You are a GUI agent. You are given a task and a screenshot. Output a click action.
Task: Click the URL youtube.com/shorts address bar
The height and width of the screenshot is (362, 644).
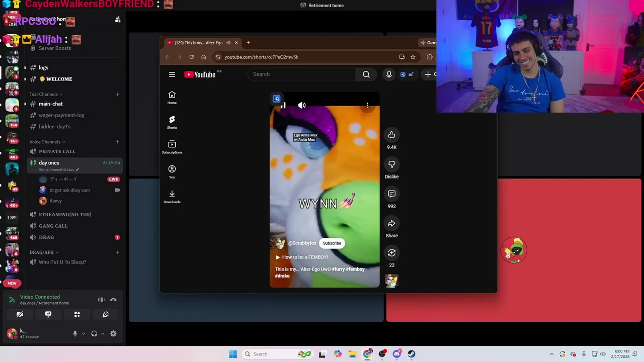point(261,57)
